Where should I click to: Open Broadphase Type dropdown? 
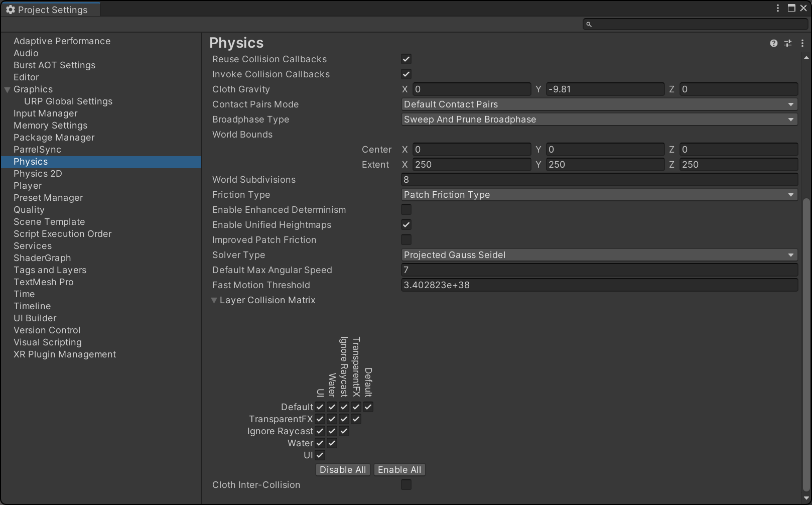600,119
